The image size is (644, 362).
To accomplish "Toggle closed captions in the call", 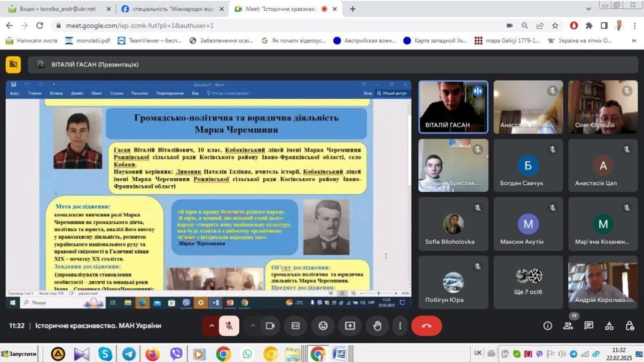I will click(296, 326).
